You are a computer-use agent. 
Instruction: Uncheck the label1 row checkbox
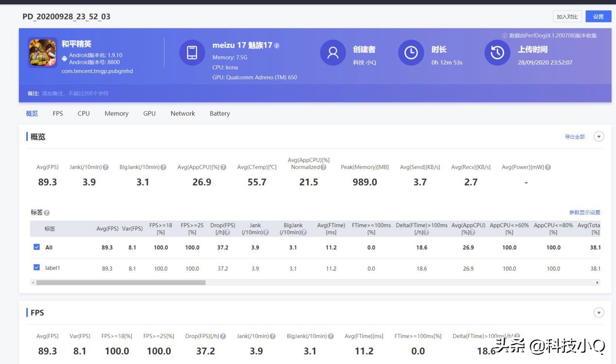[x=36, y=267]
